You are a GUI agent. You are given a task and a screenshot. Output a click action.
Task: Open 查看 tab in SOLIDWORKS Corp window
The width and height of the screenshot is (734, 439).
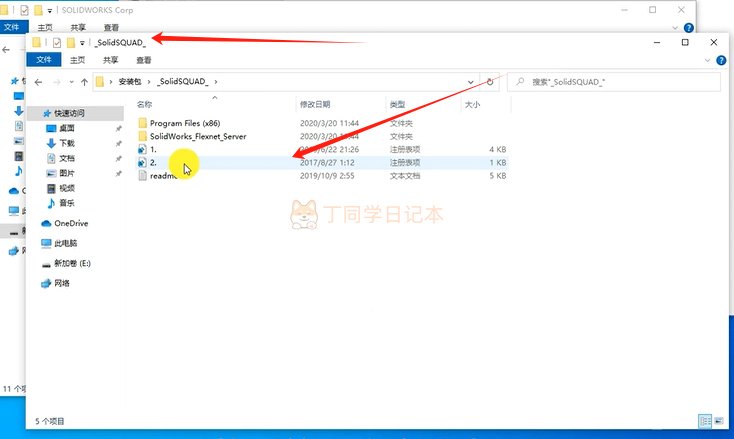pos(111,28)
